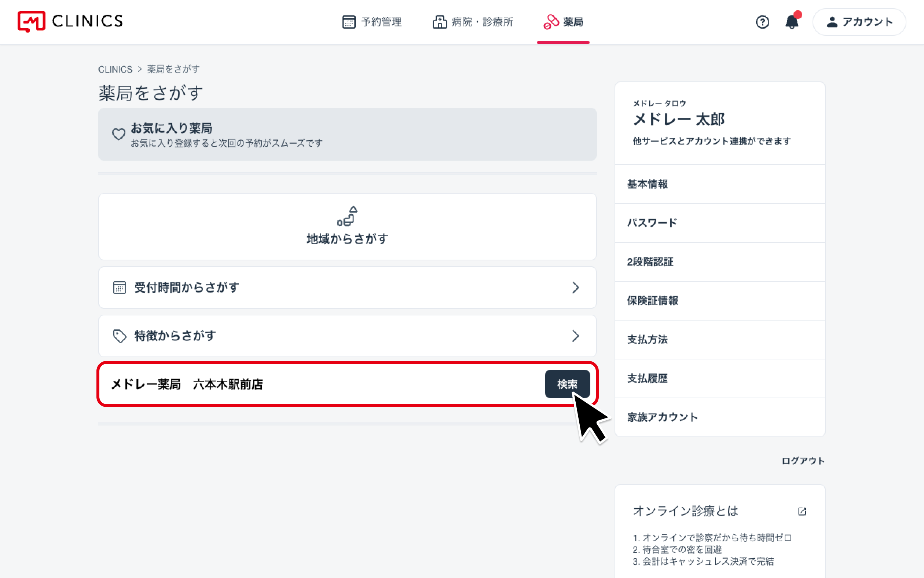Click 他サービスとアカウント連携ができます text
The height and width of the screenshot is (578, 924).
(712, 141)
